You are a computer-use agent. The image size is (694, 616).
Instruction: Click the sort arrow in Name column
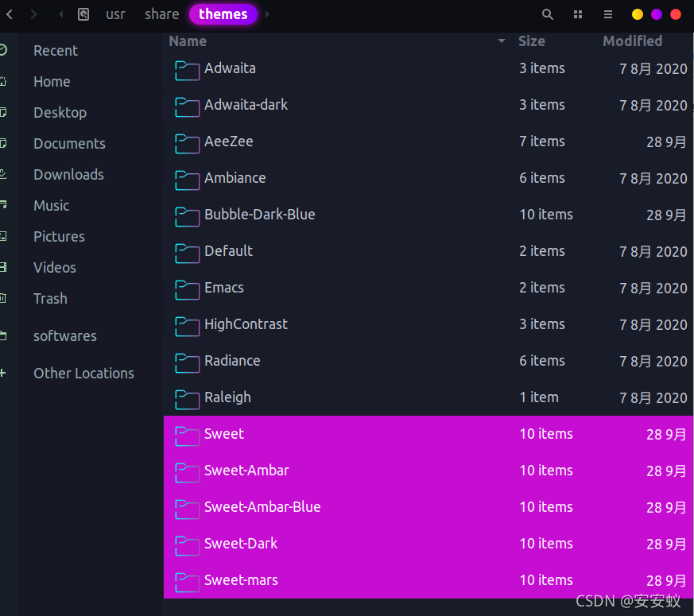click(x=502, y=41)
